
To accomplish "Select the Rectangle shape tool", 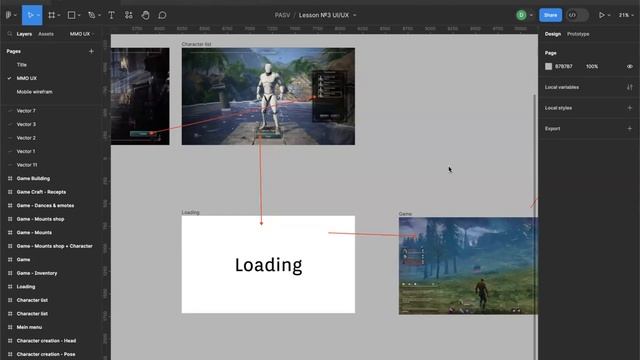I will pos(71,15).
